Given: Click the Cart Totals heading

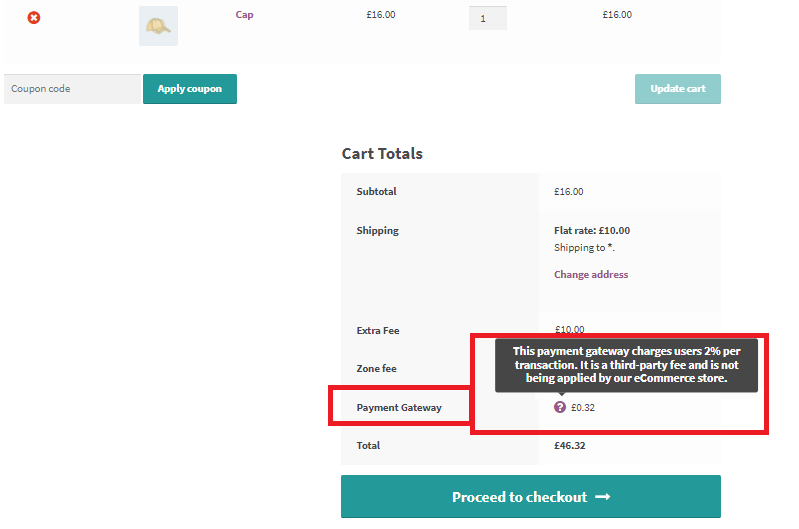Looking at the screenshot, I should pyautogui.click(x=382, y=154).
